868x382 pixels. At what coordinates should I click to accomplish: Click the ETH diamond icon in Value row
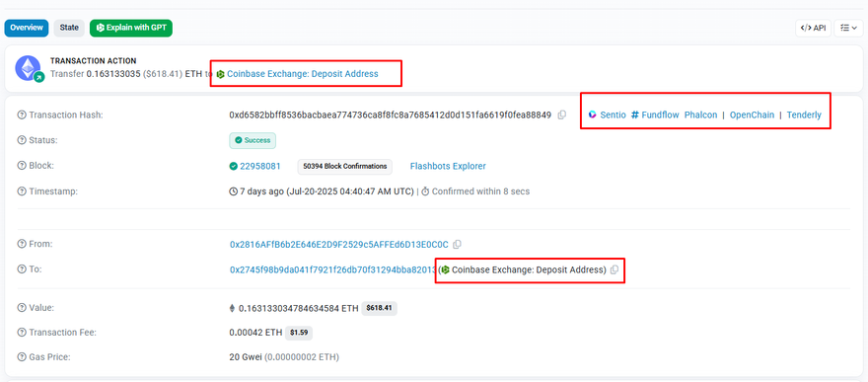(233, 308)
